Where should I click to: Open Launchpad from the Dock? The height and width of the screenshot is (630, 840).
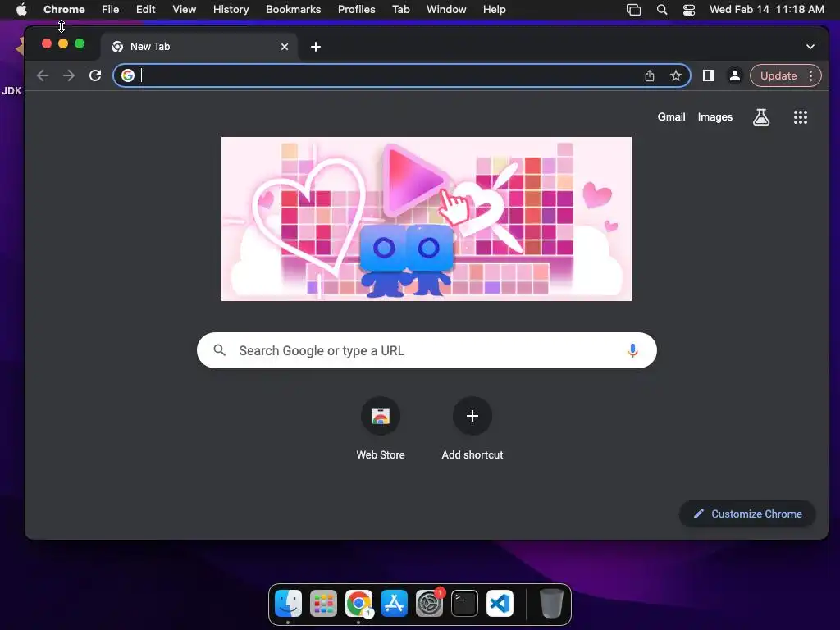point(323,603)
